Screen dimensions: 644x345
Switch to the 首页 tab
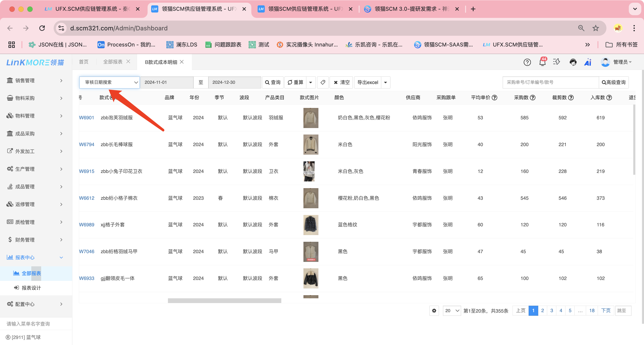[84, 62]
